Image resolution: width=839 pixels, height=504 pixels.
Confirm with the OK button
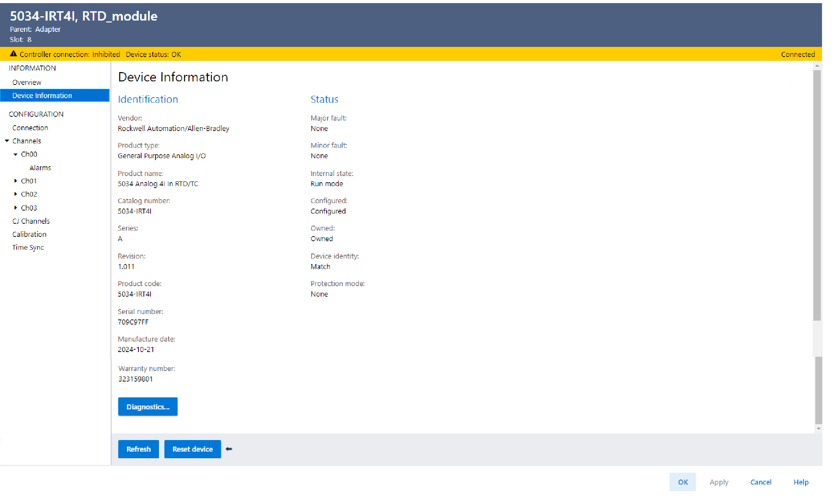click(x=683, y=482)
